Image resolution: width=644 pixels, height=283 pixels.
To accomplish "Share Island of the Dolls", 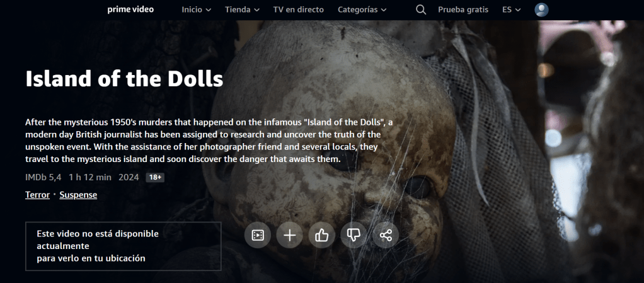I will pyautogui.click(x=386, y=235).
